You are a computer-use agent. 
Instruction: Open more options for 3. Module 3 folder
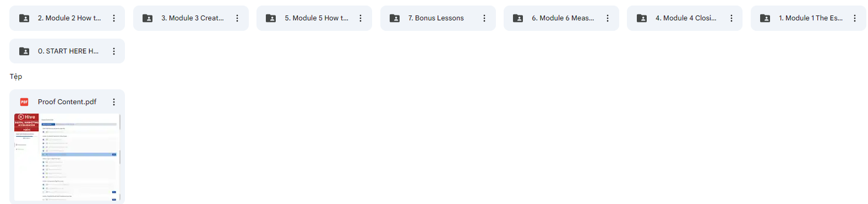237,18
